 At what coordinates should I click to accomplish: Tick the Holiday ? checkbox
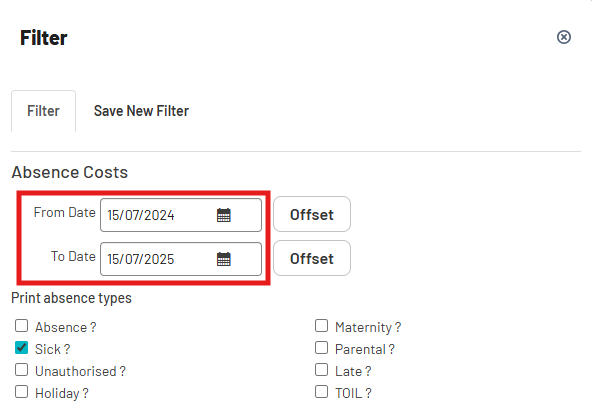pos(22,392)
